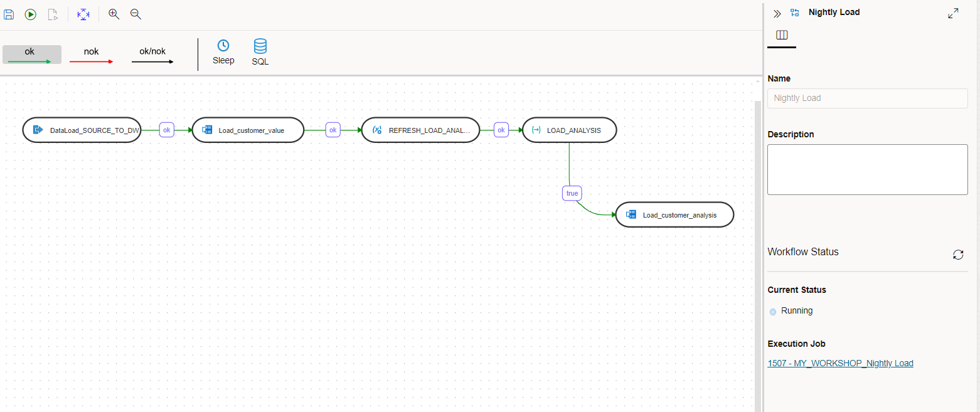Screen dimensions: 980x412
Task: Click the workflow icon beside Nightly Load
Action: [x=795, y=13]
